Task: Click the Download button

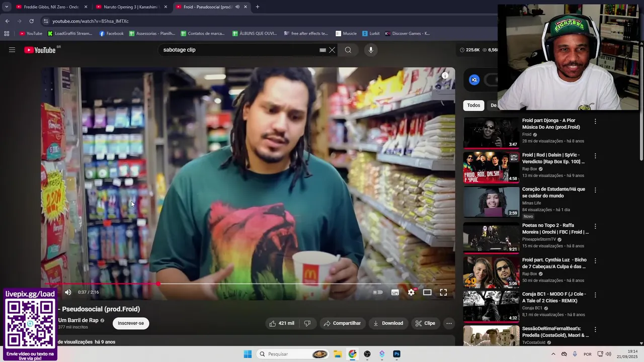Action: click(388, 323)
